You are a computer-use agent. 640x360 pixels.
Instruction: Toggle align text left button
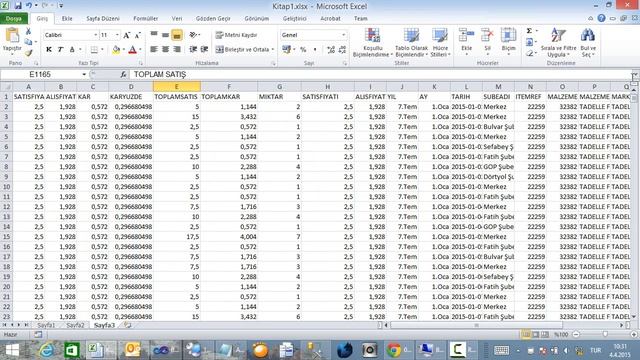154,49
